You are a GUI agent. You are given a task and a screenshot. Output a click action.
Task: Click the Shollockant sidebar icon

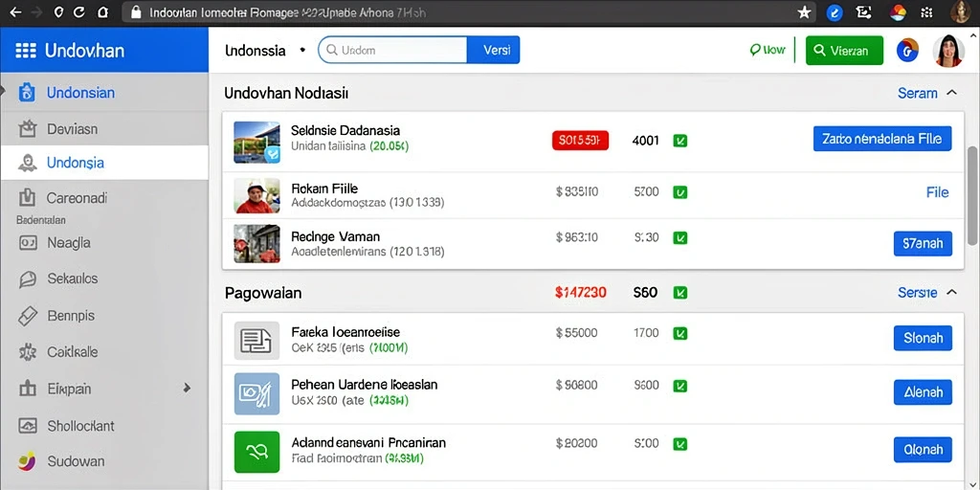(28, 426)
